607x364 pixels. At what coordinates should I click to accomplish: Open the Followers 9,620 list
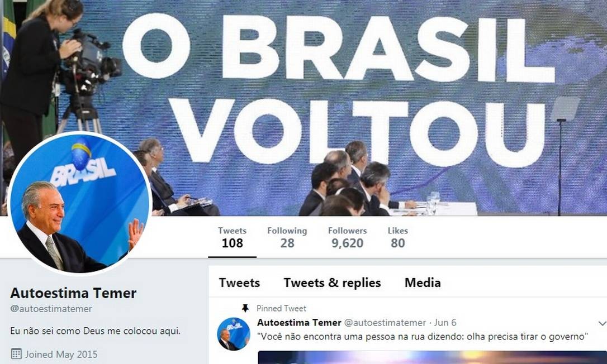pos(347,237)
